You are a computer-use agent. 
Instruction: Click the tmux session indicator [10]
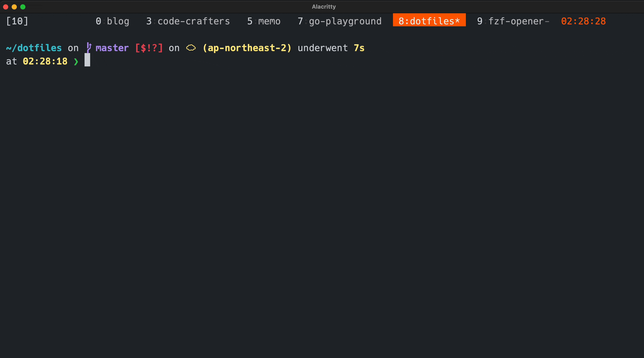17,21
